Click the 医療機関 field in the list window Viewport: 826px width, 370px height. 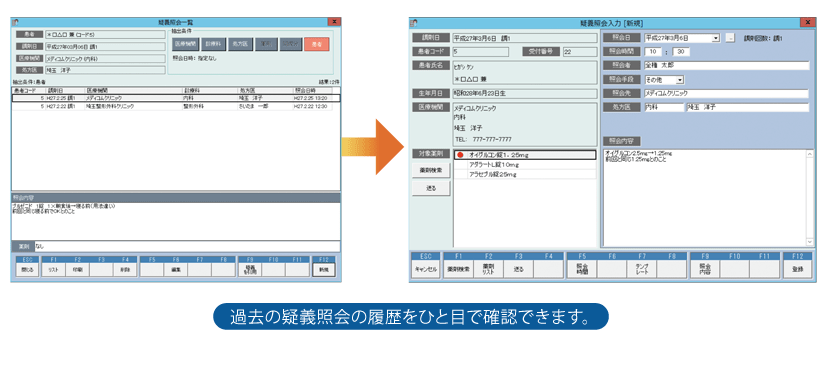tap(105, 59)
